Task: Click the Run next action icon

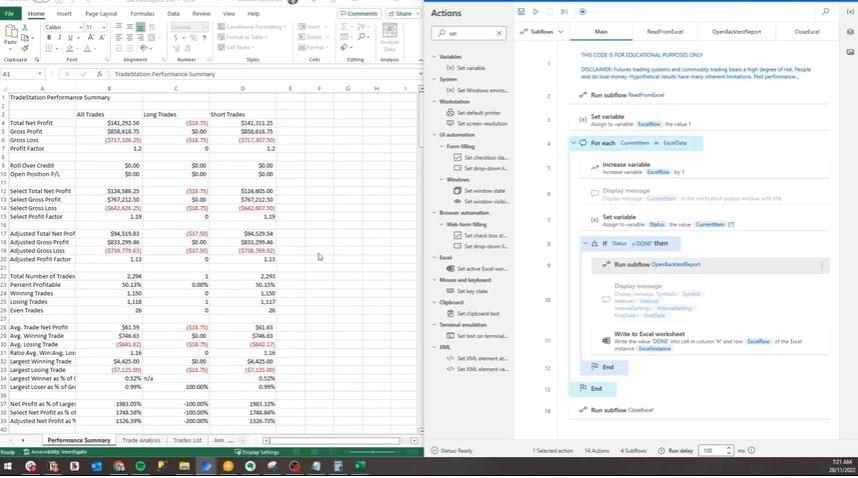Action: [566, 12]
